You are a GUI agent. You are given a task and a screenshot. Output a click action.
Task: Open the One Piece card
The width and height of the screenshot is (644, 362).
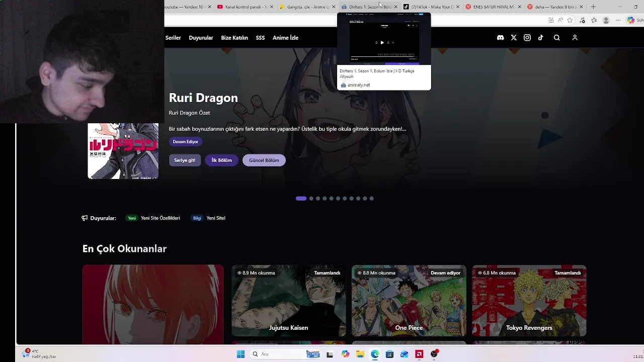coord(409,301)
